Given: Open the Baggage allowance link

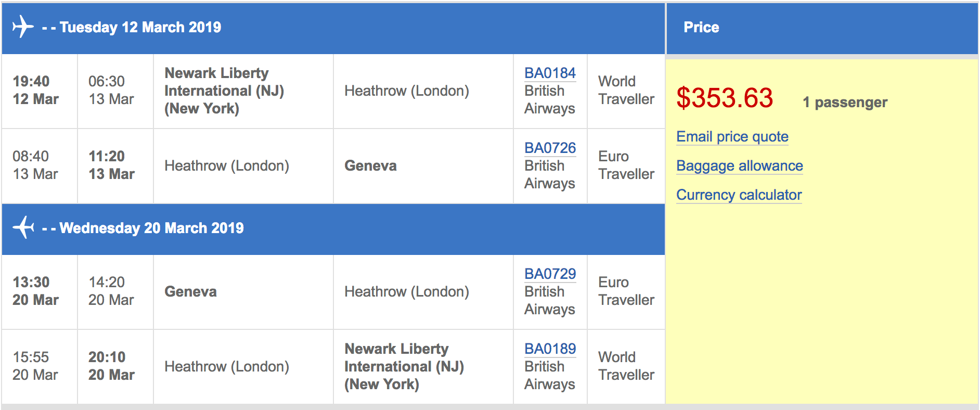Looking at the screenshot, I should point(739,166).
